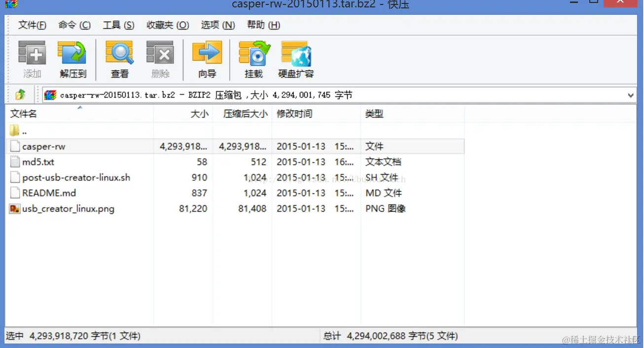Viewport: 644px width, 348px height.
Task: Click the Extract To (解压到) toolbar icon
Action: coord(72,53)
